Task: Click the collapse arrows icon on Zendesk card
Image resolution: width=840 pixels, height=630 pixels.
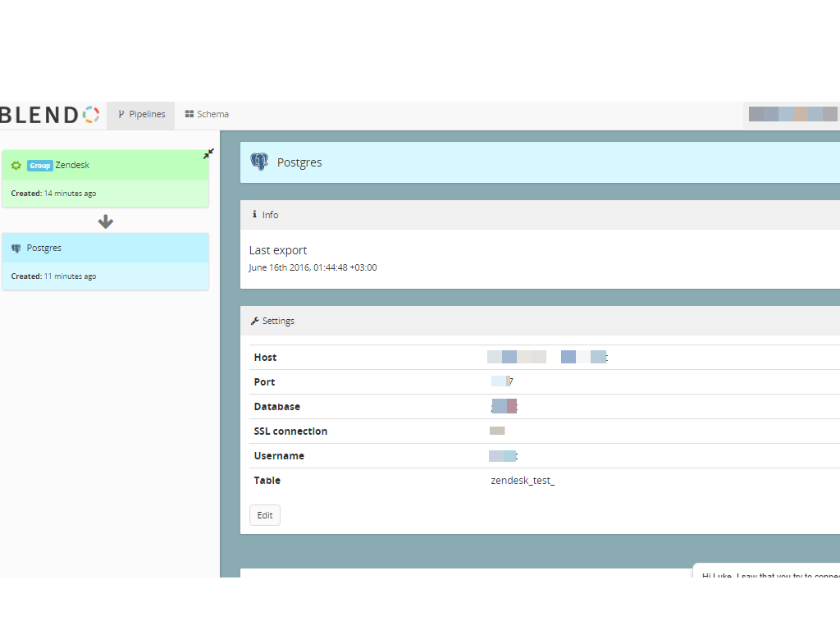Action: point(208,153)
